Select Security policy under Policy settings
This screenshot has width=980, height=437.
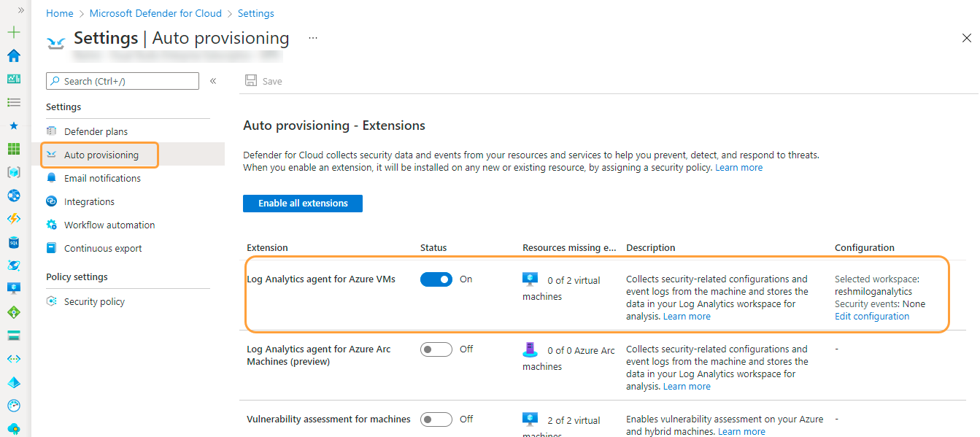93,301
